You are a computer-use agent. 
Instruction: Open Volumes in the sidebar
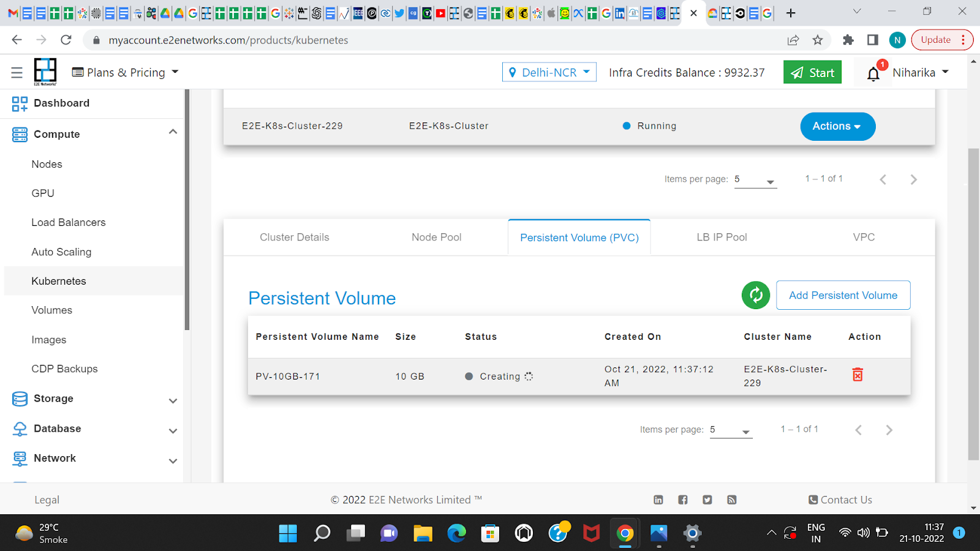(52, 310)
